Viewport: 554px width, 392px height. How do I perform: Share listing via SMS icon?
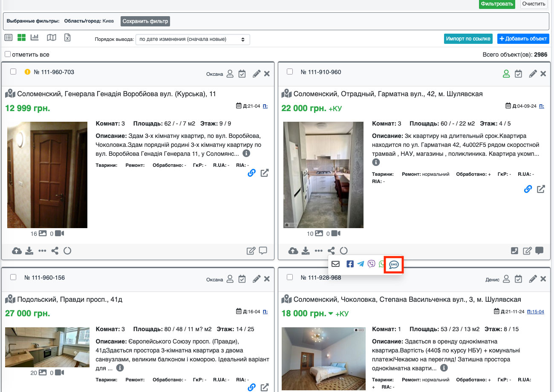tap(394, 264)
